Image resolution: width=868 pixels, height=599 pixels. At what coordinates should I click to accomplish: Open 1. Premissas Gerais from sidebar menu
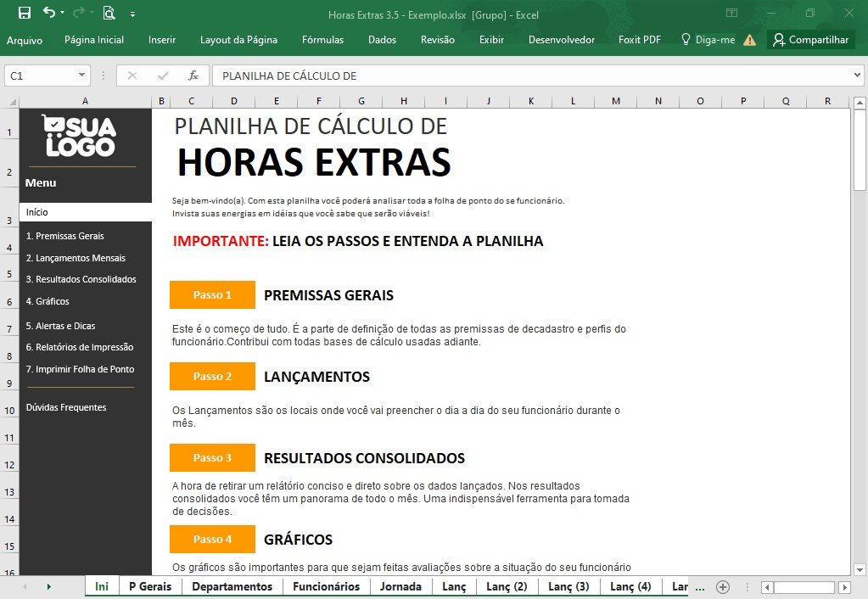pos(64,236)
